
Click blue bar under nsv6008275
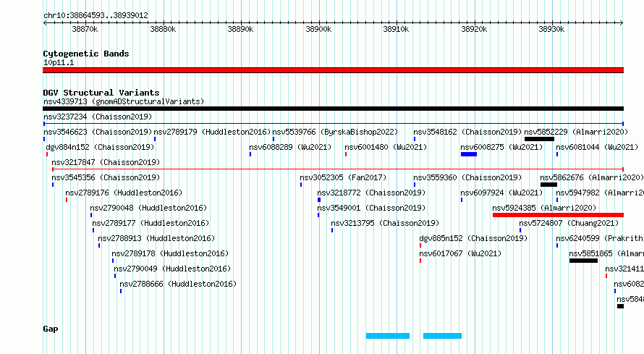point(469,154)
